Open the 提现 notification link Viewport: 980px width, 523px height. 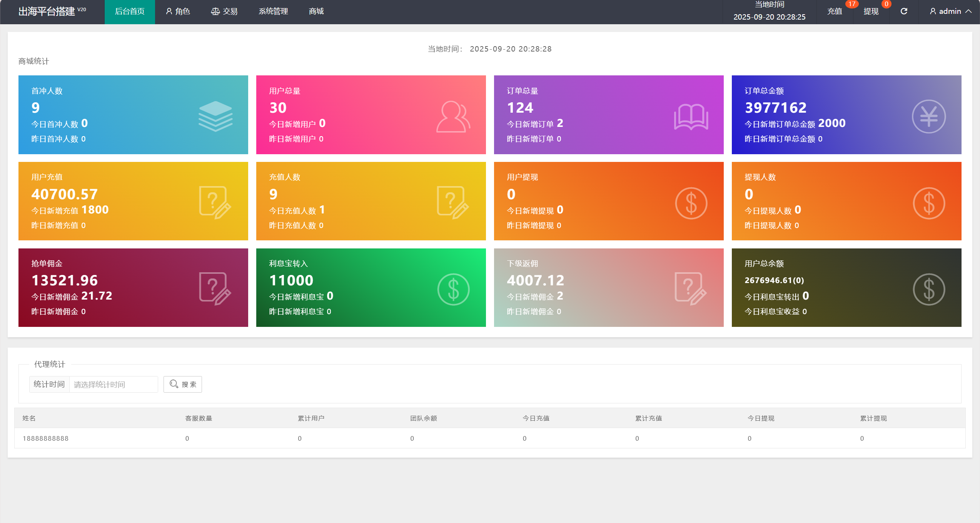871,12
